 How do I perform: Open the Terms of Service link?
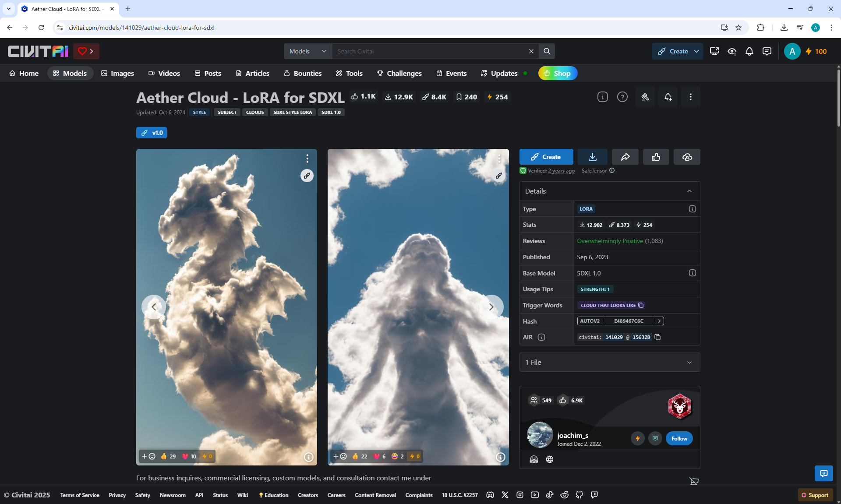80,495
